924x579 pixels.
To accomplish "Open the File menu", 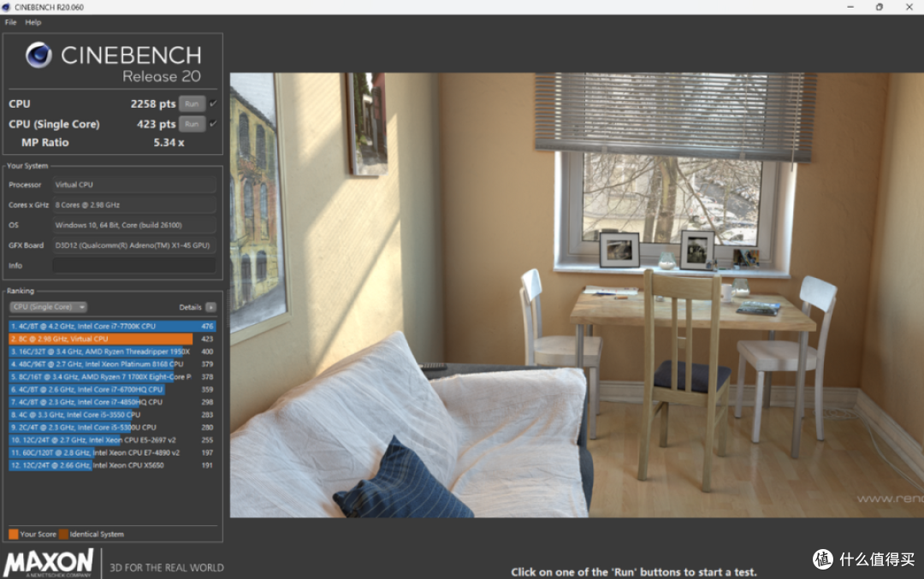I will coord(10,22).
